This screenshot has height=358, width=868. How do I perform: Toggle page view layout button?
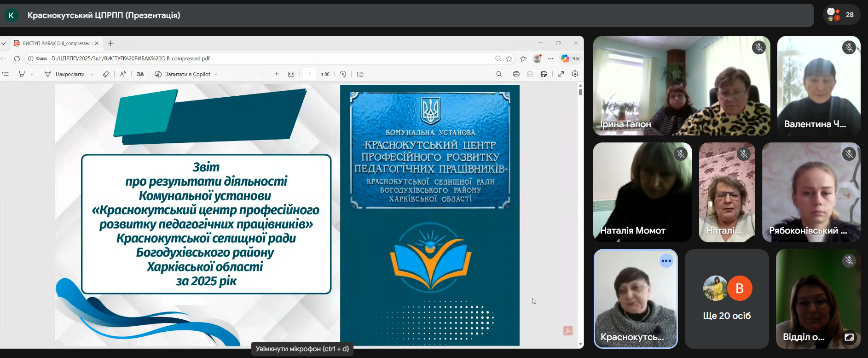point(360,74)
